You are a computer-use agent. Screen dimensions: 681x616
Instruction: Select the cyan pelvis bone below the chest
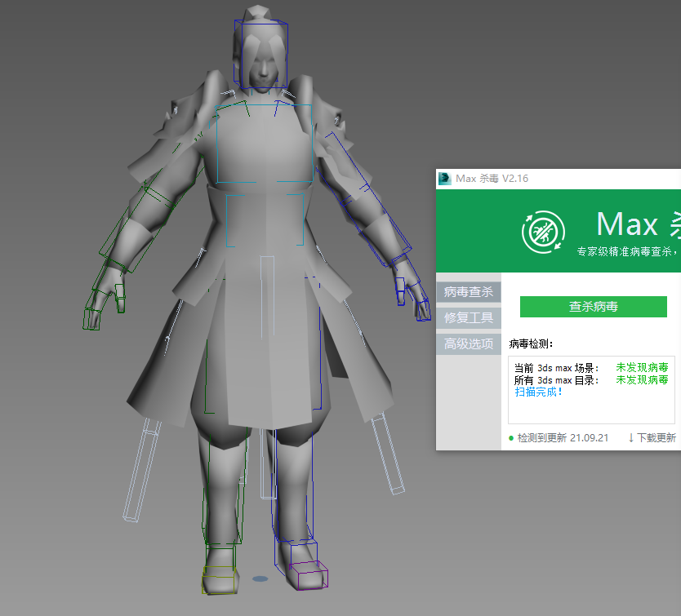coord(264,219)
